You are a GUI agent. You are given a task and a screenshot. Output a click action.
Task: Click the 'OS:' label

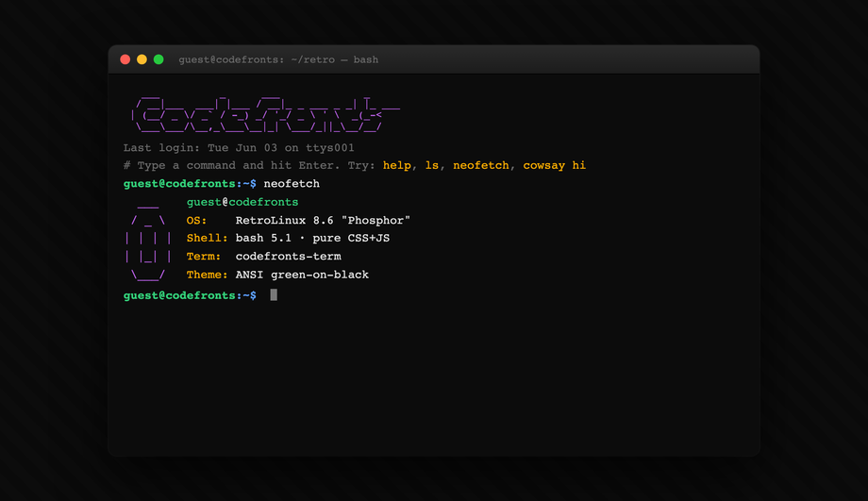coord(196,221)
